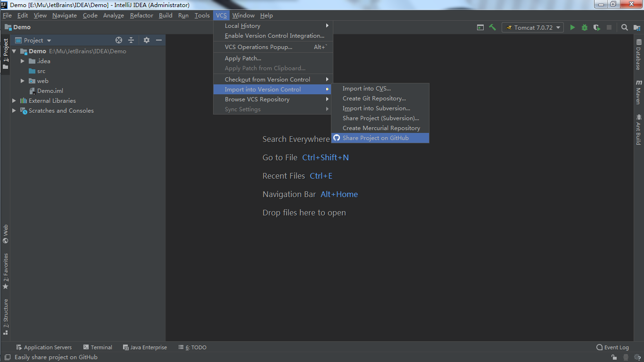
Task: Click the Event Log balloon icon
Action: (x=599, y=347)
